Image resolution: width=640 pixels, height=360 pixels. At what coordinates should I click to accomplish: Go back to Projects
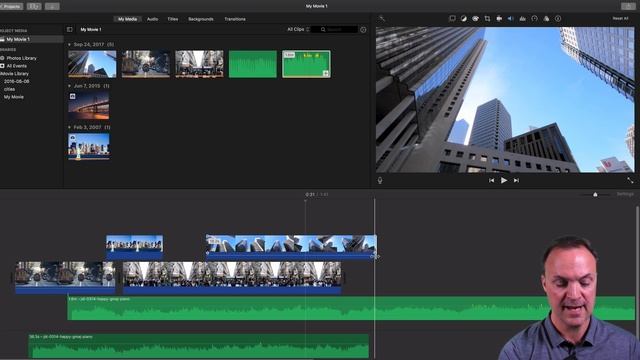(x=11, y=6)
